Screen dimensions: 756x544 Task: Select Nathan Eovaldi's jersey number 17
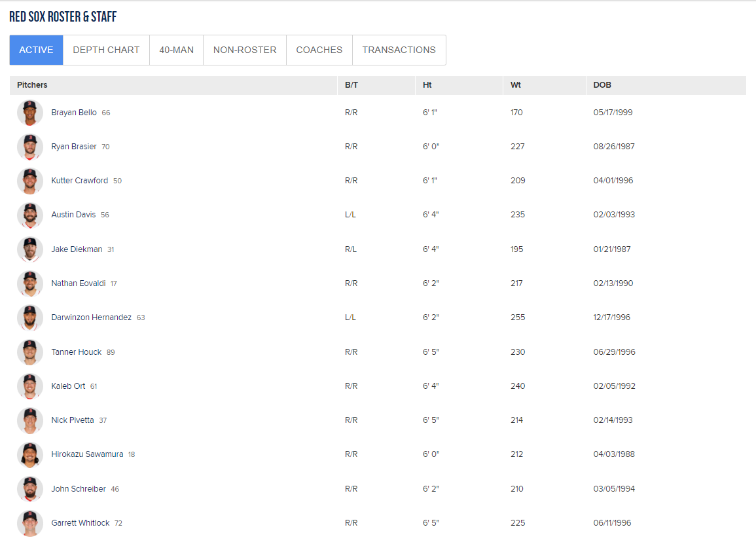pyautogui.click(x=114, y=283)
